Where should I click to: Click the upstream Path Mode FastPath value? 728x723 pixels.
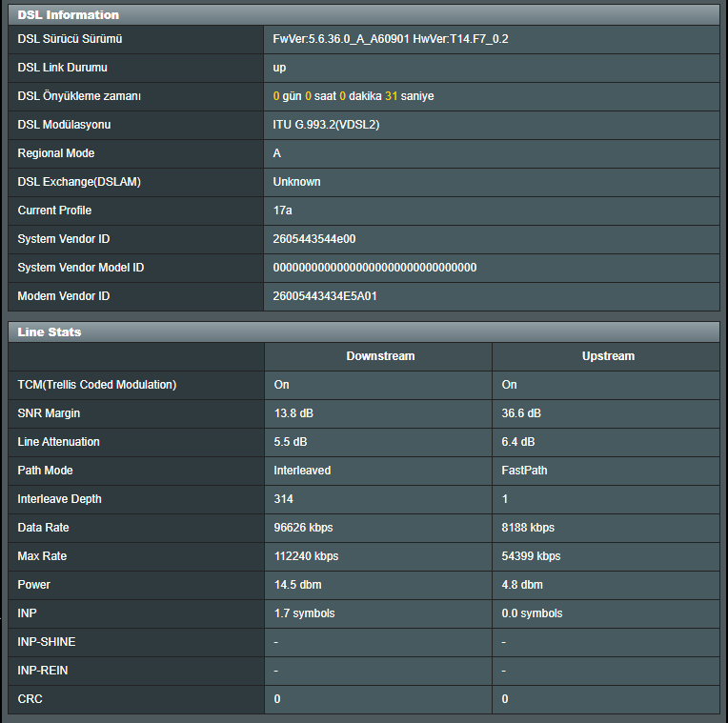click(524, 471)
